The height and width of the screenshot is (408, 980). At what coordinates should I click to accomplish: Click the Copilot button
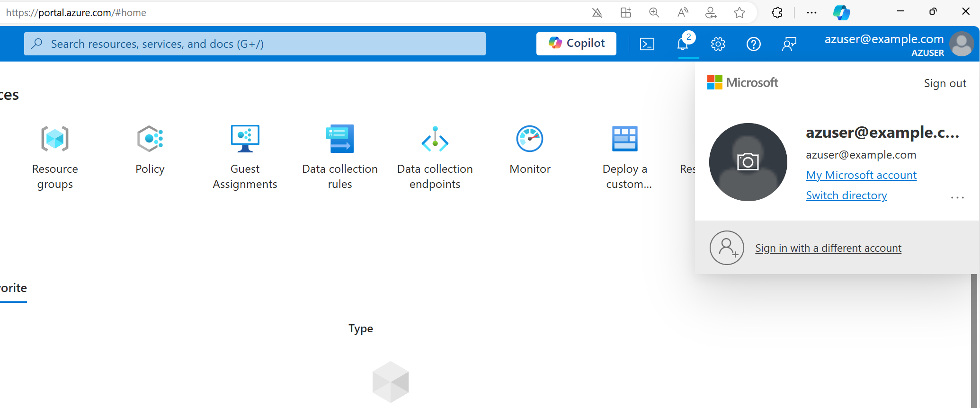click(x=576, y=44)
